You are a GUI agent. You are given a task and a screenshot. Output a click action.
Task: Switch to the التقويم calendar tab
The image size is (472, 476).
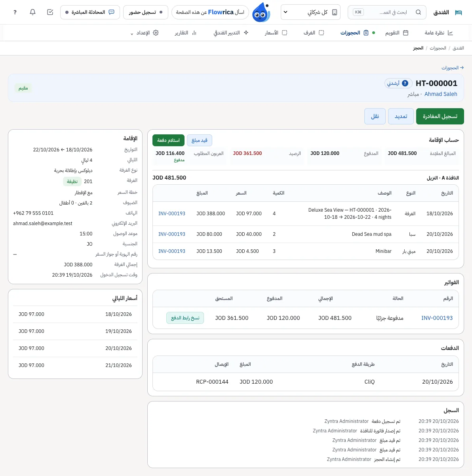[397, 33]
